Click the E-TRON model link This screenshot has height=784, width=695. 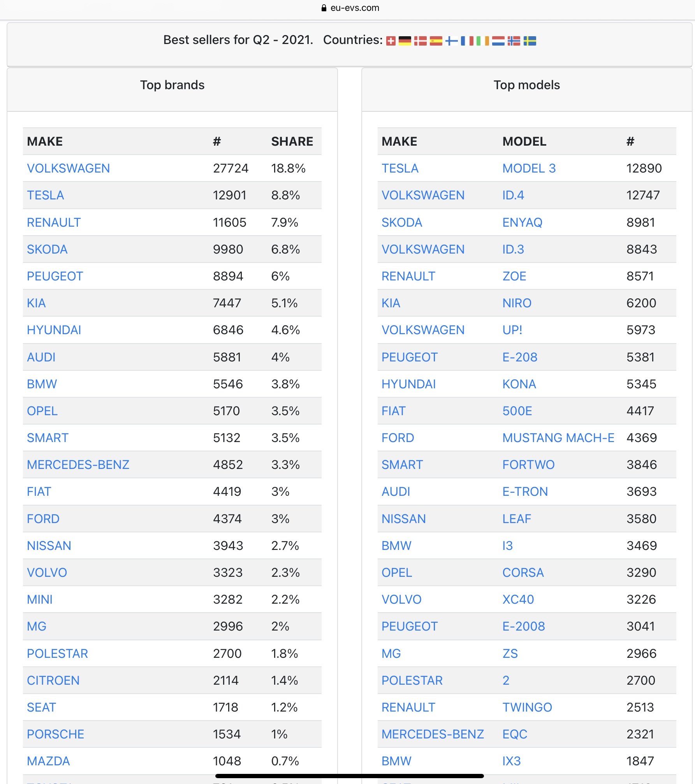click(x=525, y=492)
